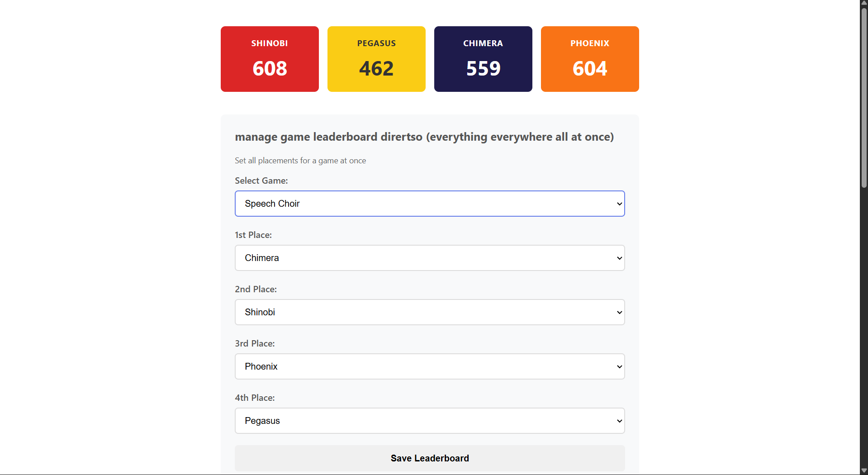Viewport: 868px width, 475px height.
Task: Open the Select Game dropdown
Action: (x=429, y=204)
